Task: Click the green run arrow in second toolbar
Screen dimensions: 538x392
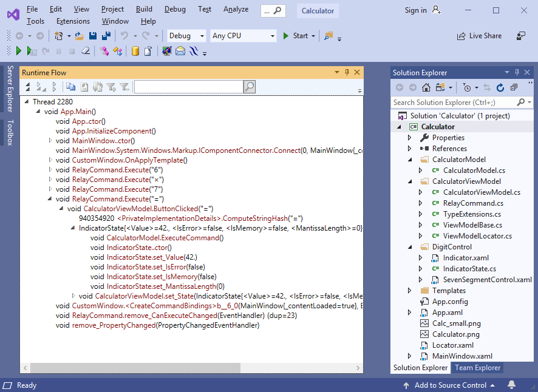Action: pos(19,52)
